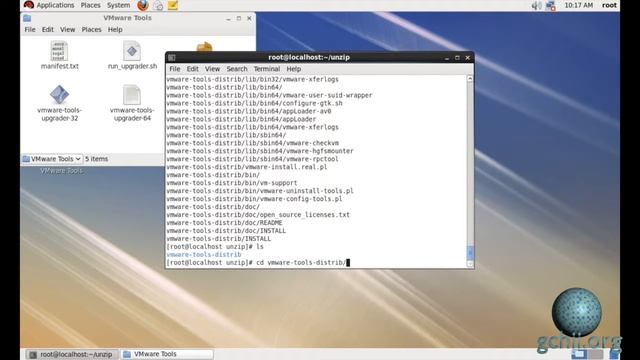
Task: Close the VMware Tools file window
Action: coord(249,18)
